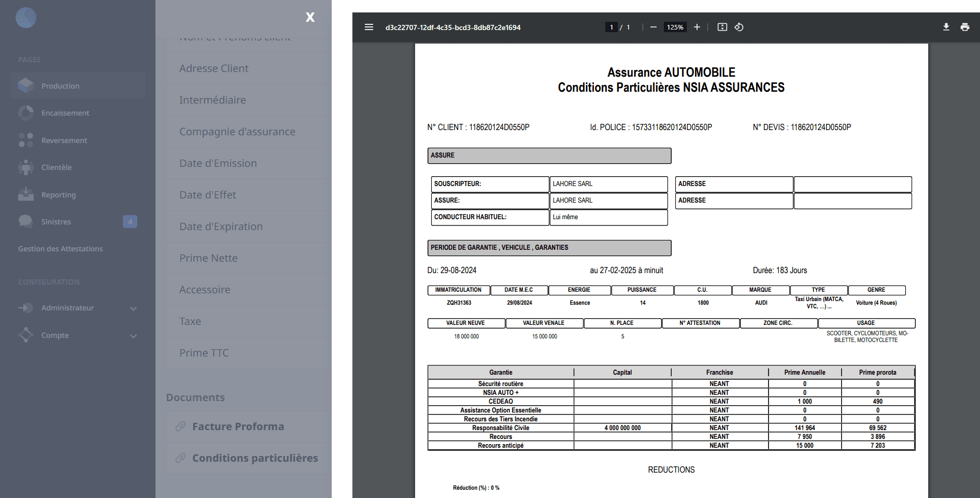Go to the Encaissement page
980x498 pixels.
coord(65,113)
